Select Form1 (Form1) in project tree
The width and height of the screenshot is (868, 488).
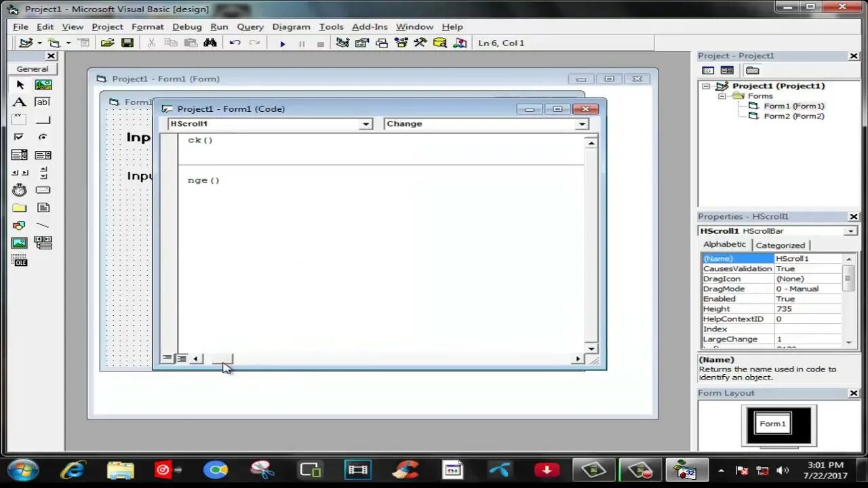point(794,106)
